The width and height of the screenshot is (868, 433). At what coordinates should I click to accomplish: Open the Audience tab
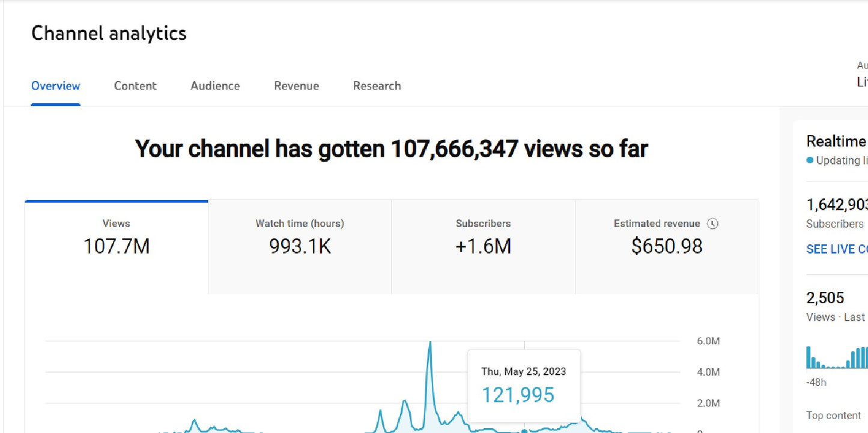click(214, 86)
